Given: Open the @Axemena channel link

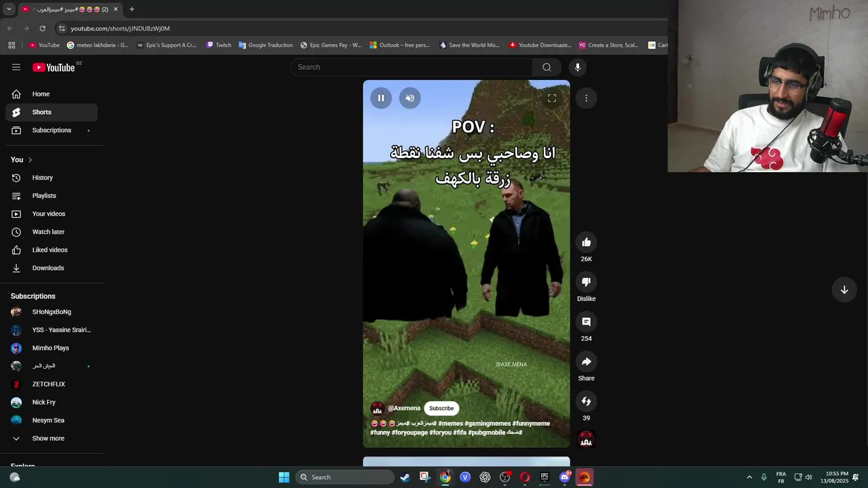Looking at the screenshot, I should pyautogui.click(x=404, y=409).
